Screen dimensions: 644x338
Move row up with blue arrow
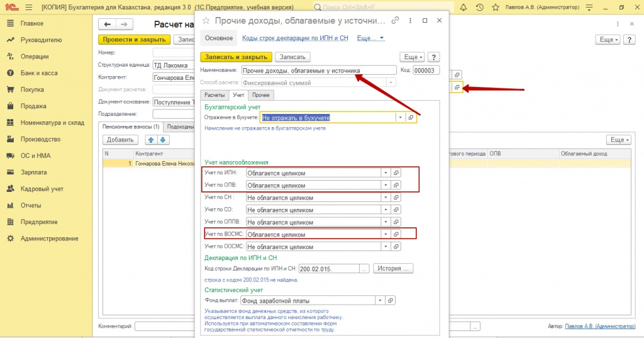tap(151, 140)
